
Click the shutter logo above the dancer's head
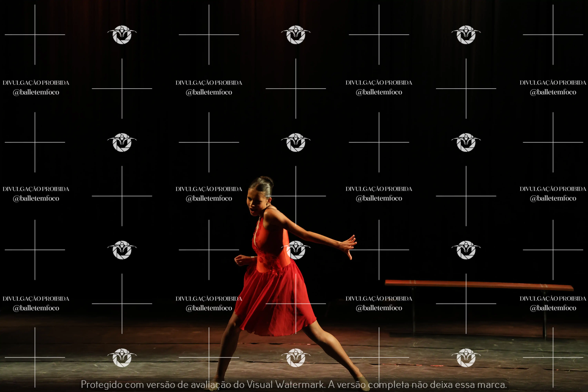296,142
